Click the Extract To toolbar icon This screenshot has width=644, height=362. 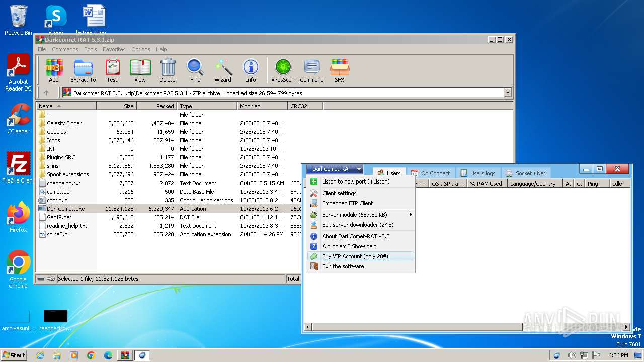[83, 70]
